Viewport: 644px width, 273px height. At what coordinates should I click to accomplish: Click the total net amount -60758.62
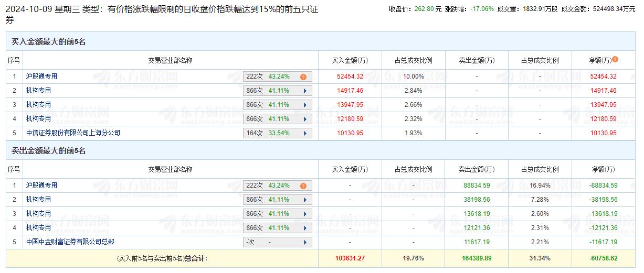[603, 258]
